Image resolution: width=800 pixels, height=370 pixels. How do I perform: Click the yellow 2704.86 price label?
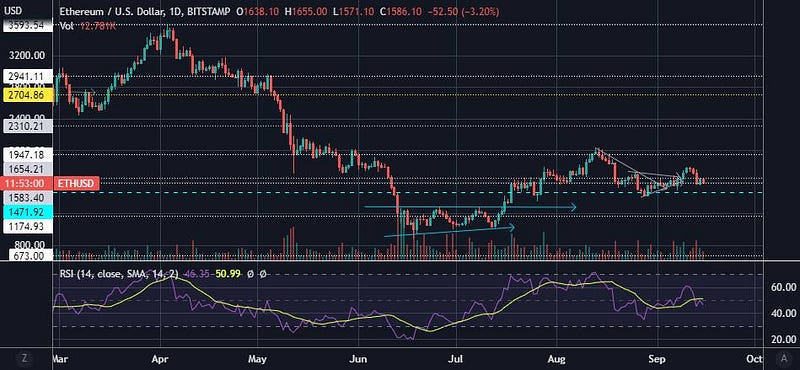(x=28, y=95)
